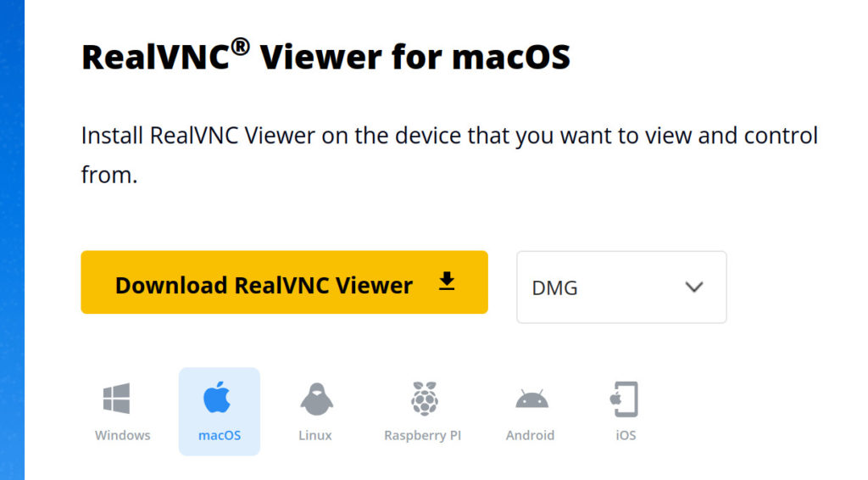
Task: Click the download arrow icon on yellow button
Action: [x=447, y=282]
